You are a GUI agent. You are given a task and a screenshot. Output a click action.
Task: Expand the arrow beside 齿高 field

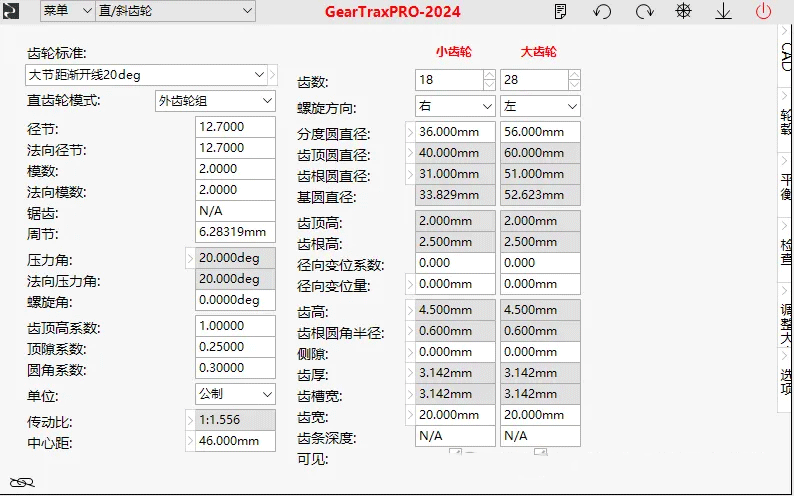point(410,310)
